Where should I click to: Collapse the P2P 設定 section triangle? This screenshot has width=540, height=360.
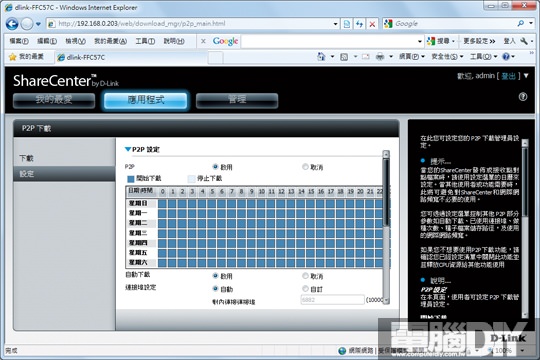pyautogui.click(x=127, y=149)
